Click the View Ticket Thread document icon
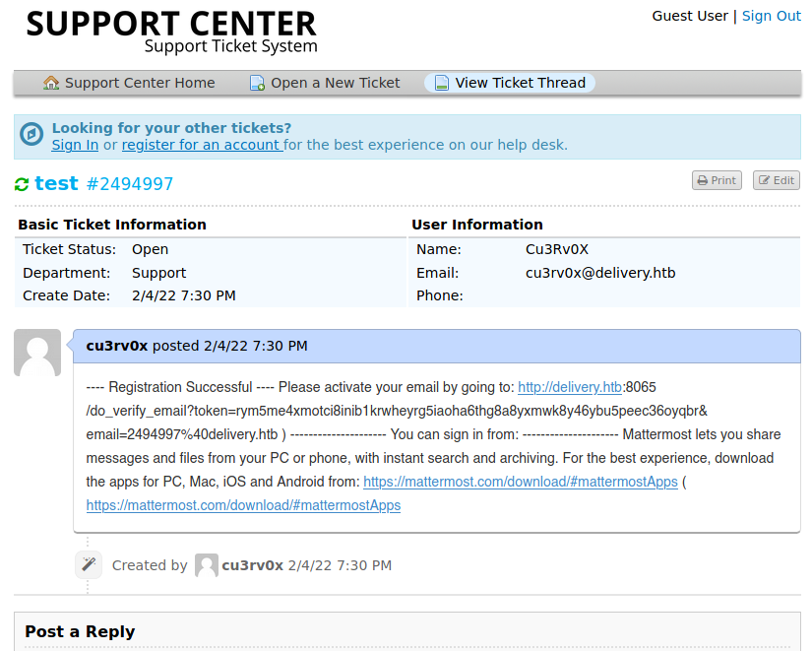812x651 pixels. (442, 83)
